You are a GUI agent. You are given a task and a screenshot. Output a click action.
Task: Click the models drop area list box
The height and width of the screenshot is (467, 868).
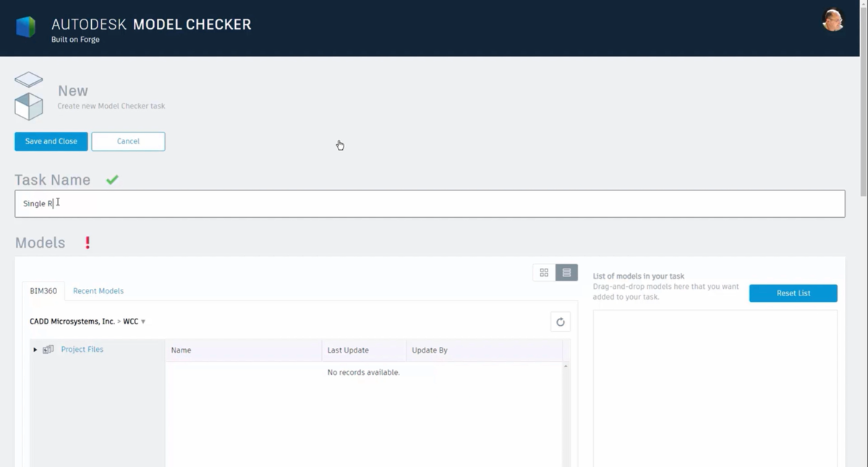point(715,389)
